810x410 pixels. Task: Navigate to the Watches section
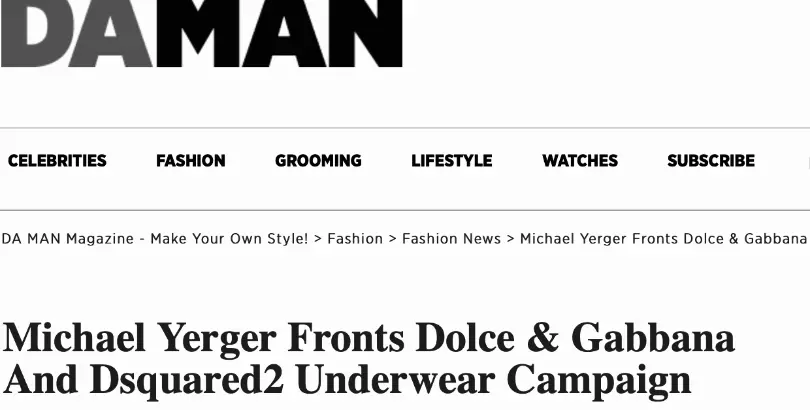pos(580,161)
